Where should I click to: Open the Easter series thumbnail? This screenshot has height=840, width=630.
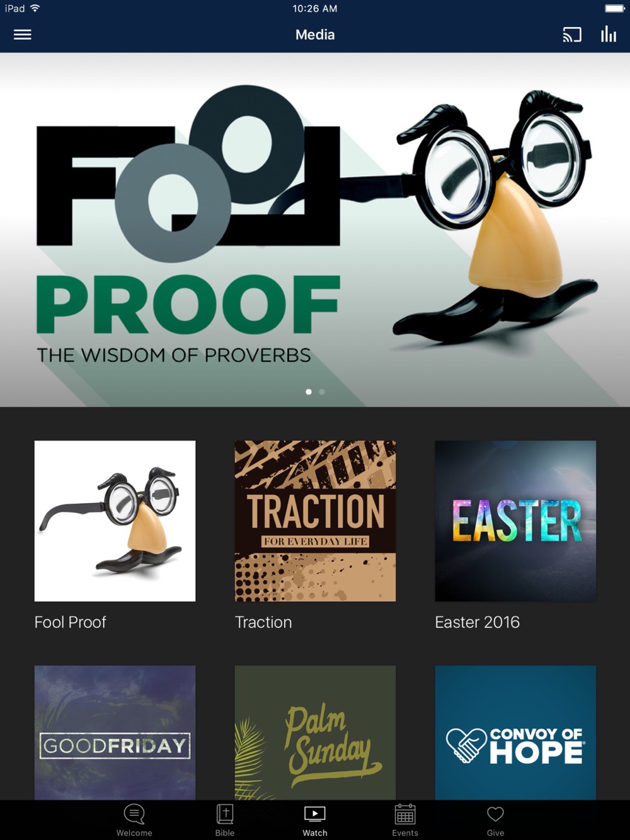(515, 521)
